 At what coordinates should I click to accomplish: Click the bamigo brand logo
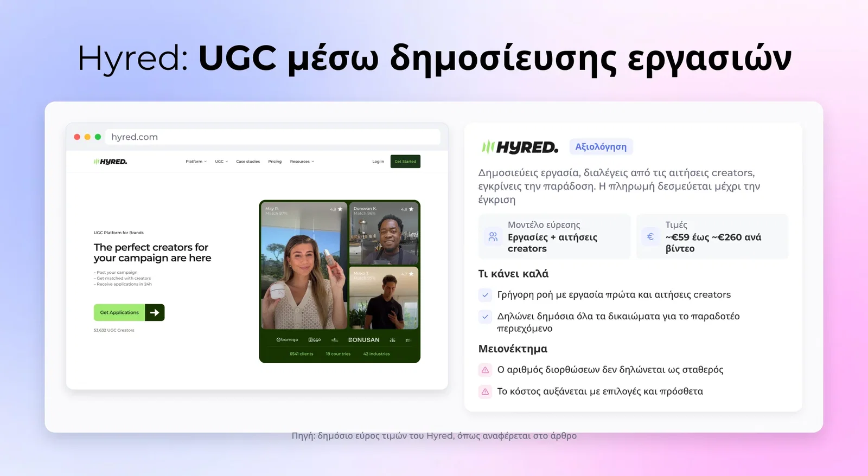[287, 340]
